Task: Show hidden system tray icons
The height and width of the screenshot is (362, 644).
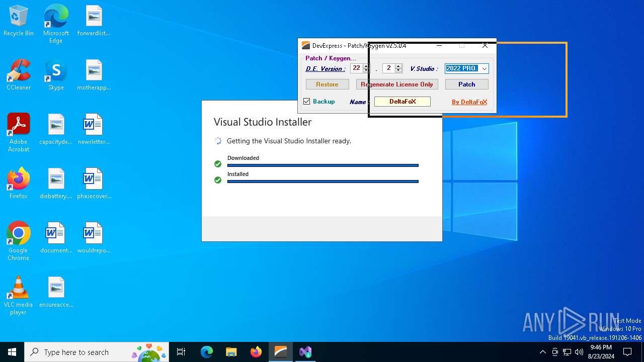Action: tap(542, 352)
